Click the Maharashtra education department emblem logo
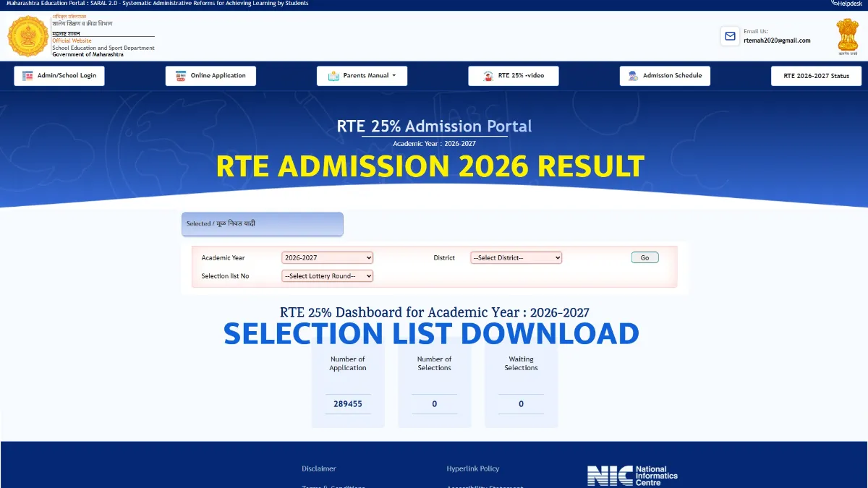Screen dimensions: 868x488 (27, 35)
